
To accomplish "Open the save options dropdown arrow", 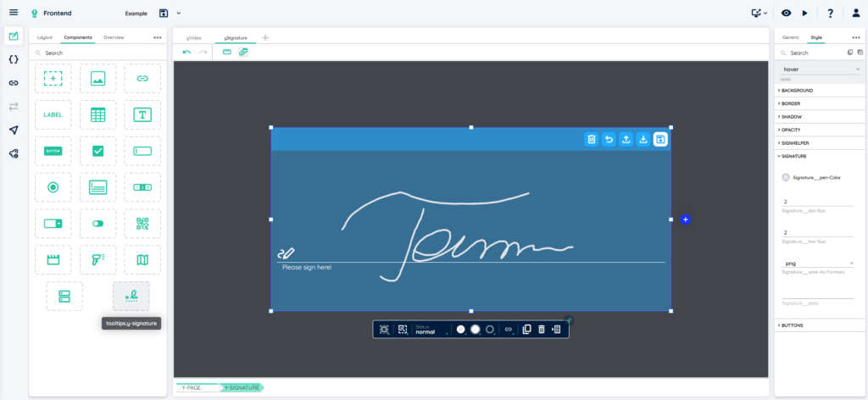I will pyautogui.click(x=178, y=13).
